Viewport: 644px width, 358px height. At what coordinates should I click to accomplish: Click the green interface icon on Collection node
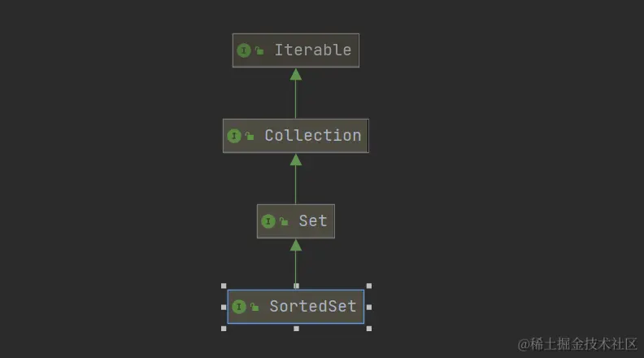[x=234, y=136]
